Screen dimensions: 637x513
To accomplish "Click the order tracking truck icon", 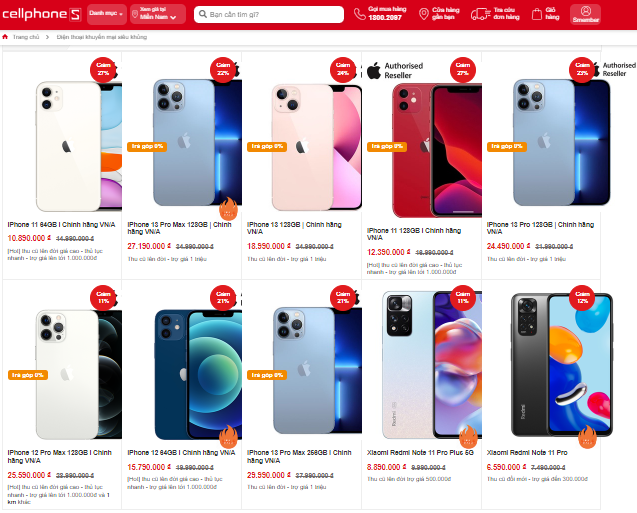I will pos(480,15).
